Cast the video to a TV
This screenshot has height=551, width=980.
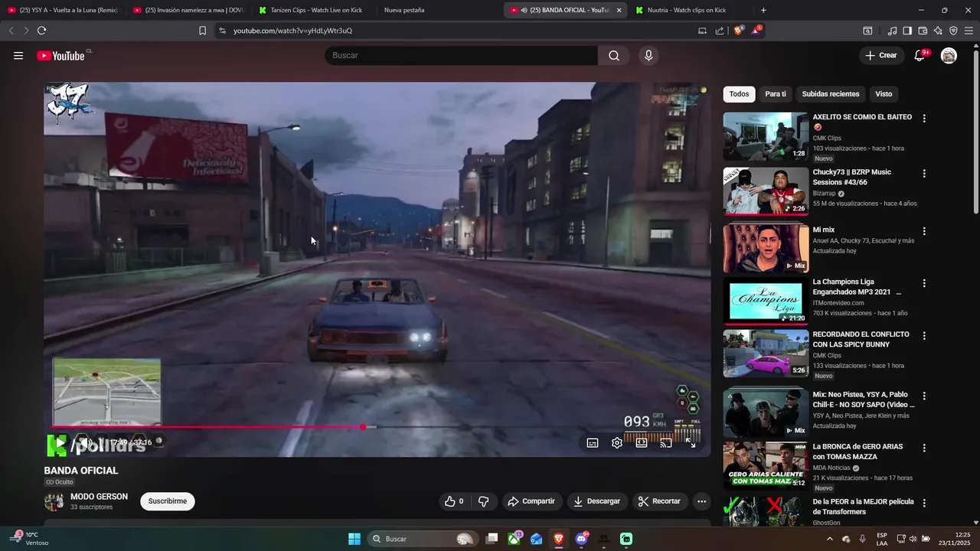click(666, 442)
